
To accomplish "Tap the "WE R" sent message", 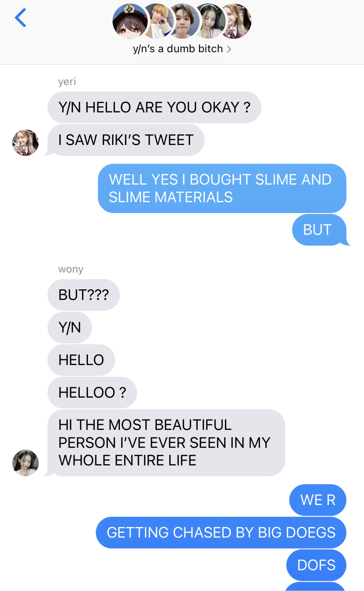I will pyautogui.click(x=318, y=500).
